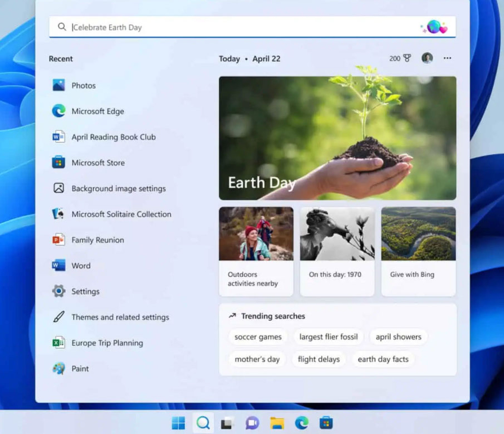Open the Give with Bing card
504x434 pixels.
(418, 251)
